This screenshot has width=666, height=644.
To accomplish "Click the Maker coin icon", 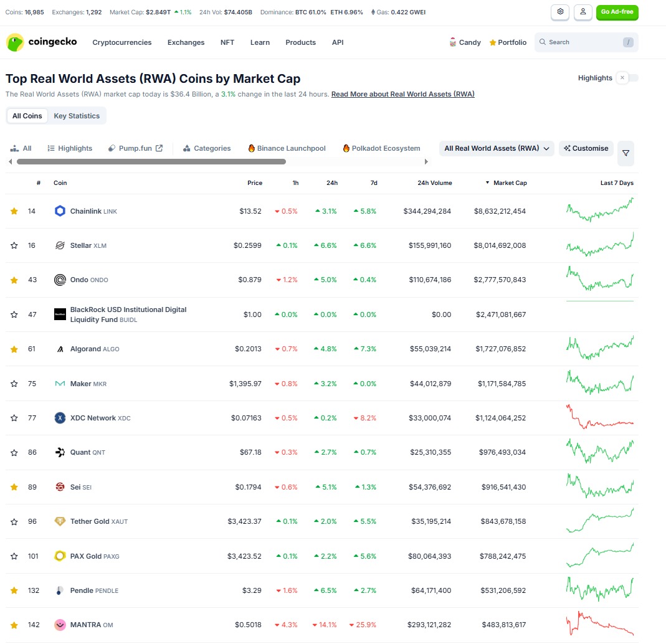I will [x=60, y=384].
